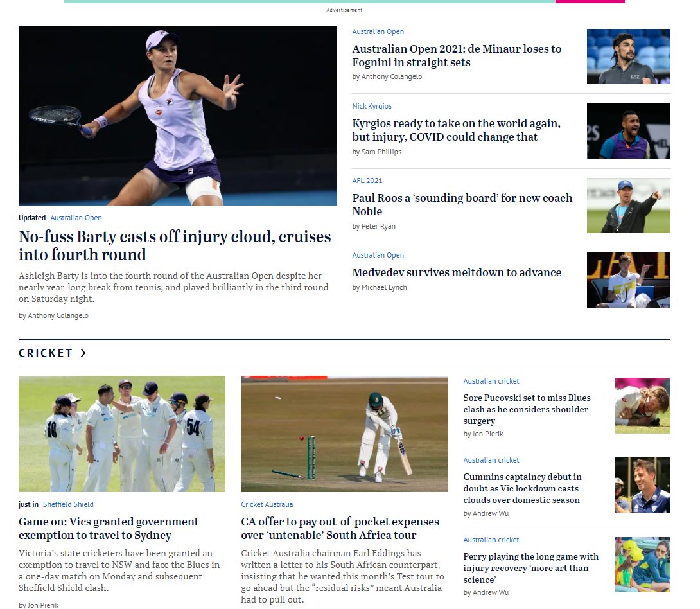Image resolution: width=700 pixels, height=609 pixels.
Task: Open the Sheffield Shield topic tag
Action: point(68,504)
